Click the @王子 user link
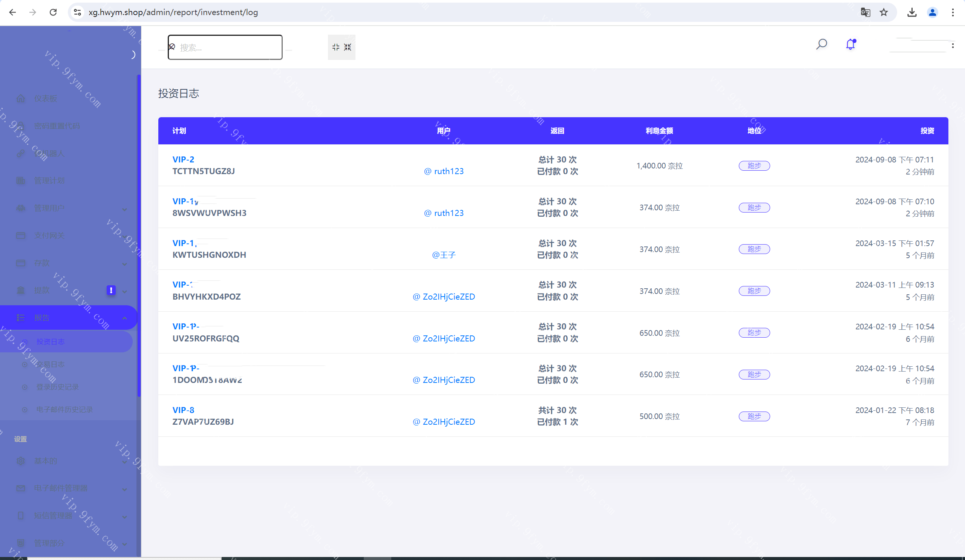The image size is (965, 560). point(443,255)
